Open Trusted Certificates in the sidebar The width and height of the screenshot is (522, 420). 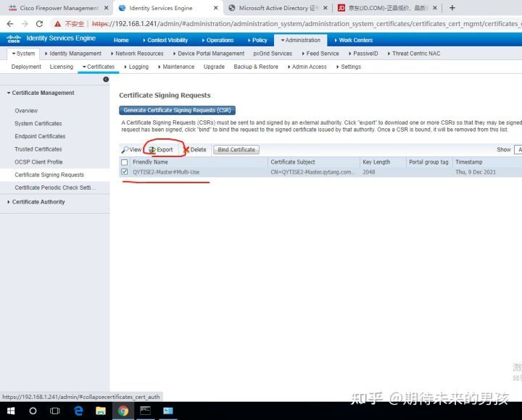[x=38, y=149]
